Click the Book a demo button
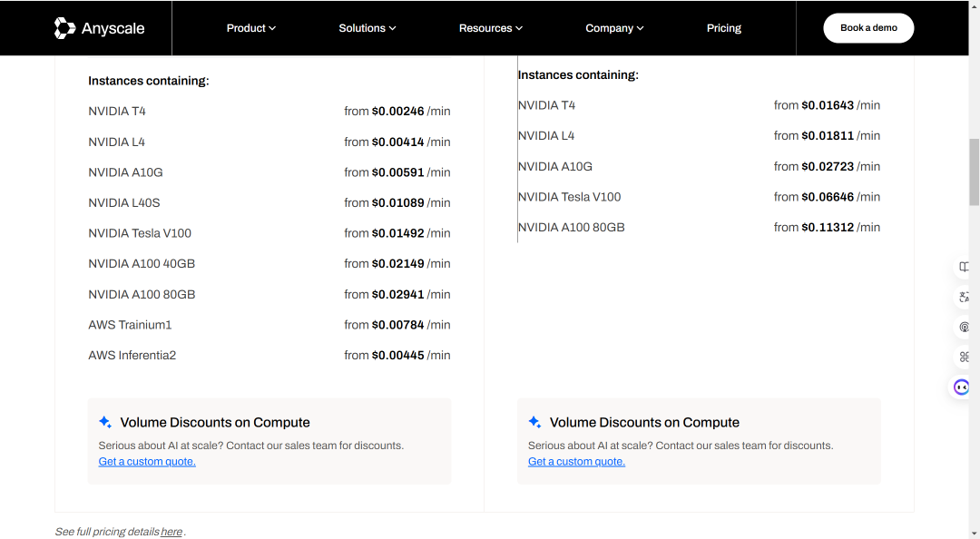980x539 pixels. [868, 28]
